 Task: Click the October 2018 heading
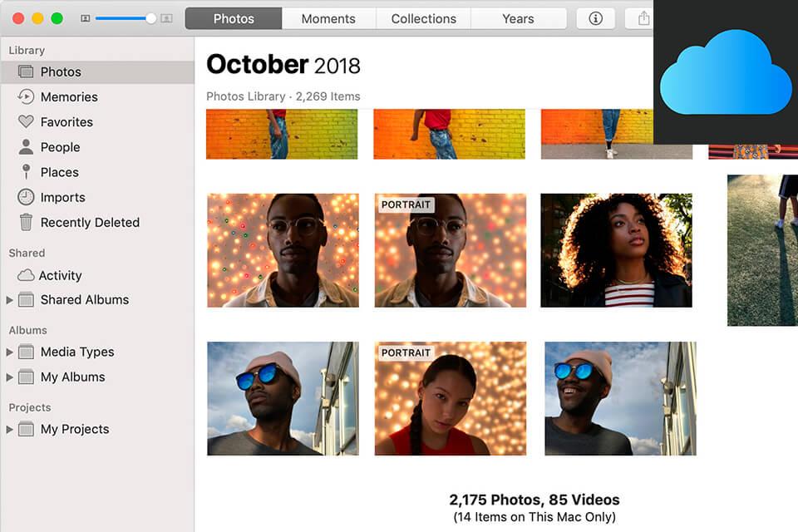(x=283, y=65)
